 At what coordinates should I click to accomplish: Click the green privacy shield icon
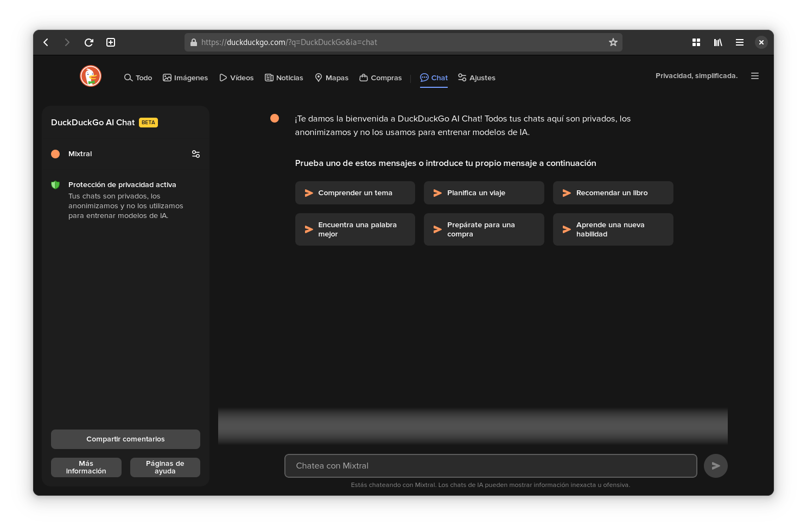(x=55, y=185)
